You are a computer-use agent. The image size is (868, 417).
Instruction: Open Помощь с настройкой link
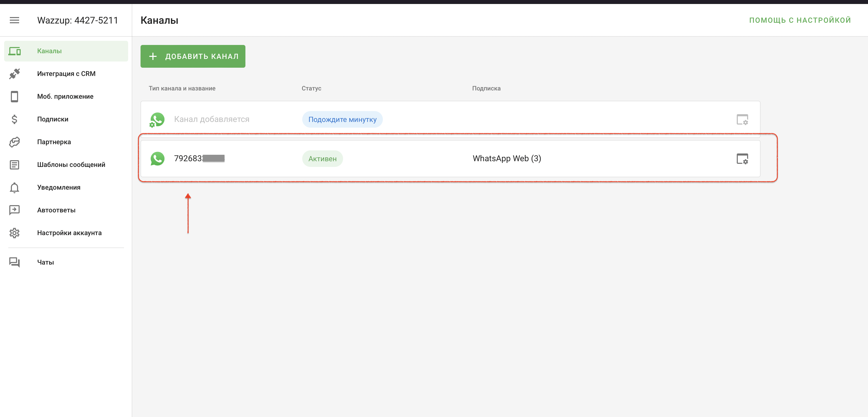pos(800,20)
